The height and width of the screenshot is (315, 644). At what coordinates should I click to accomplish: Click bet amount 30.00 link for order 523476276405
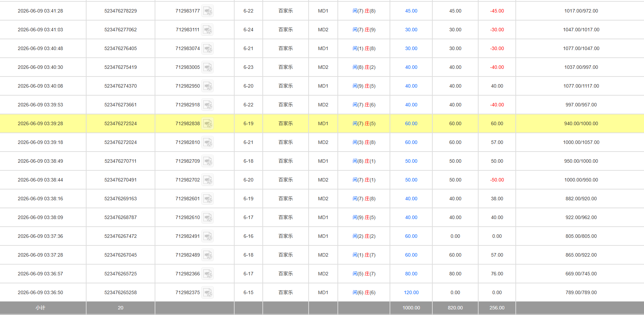click(x=411, y=48)
